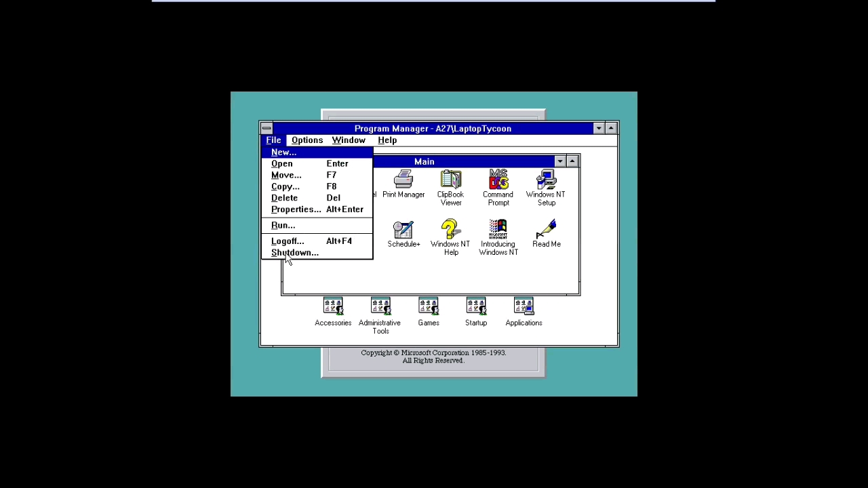Open the Print Manager icon

tap(403, 184)
